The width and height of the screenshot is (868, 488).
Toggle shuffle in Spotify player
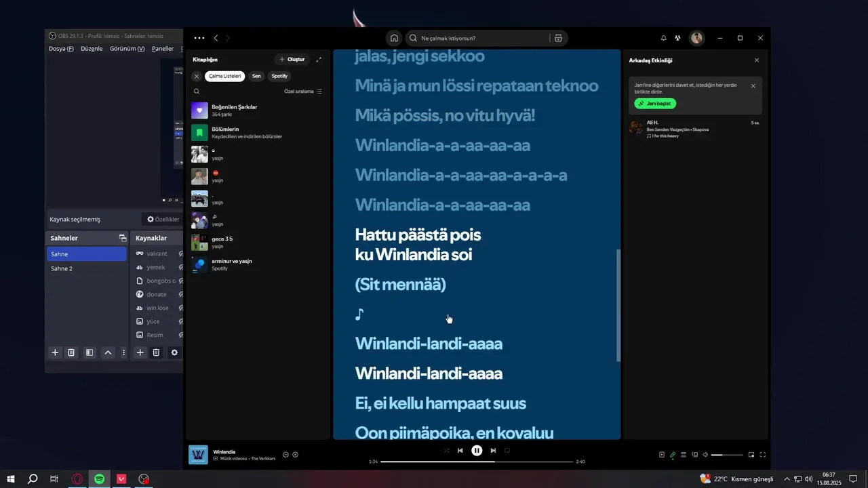(x=446, y=450)
